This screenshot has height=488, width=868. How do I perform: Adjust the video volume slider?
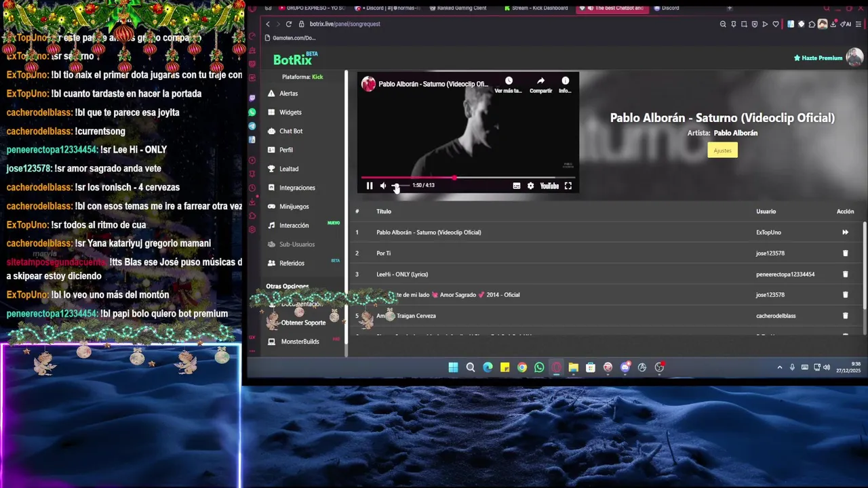(400, 186)
